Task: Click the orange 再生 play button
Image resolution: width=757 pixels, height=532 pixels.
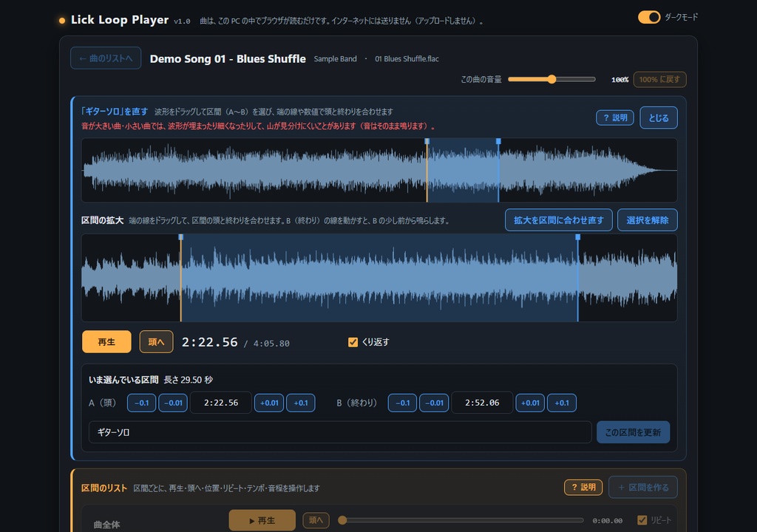Action: coord(106,342)
